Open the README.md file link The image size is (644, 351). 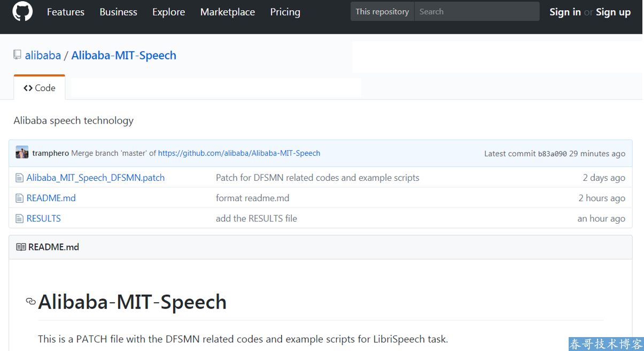click(x=51, y=198)
